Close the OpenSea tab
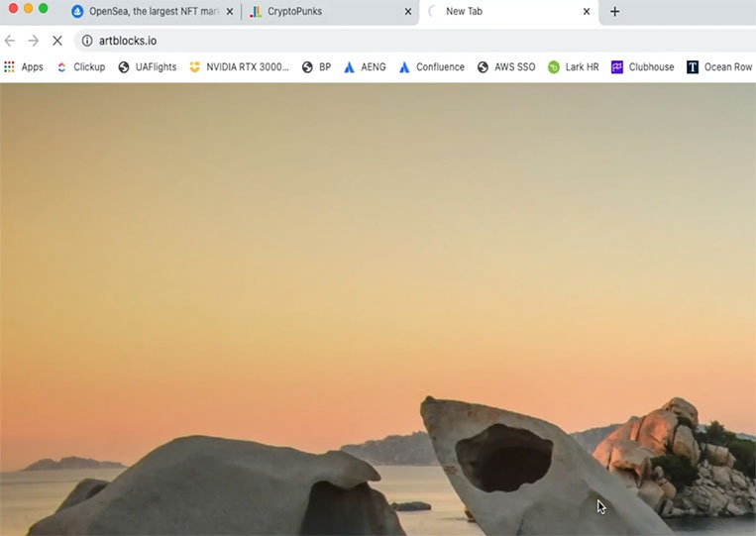 point(230,12)
